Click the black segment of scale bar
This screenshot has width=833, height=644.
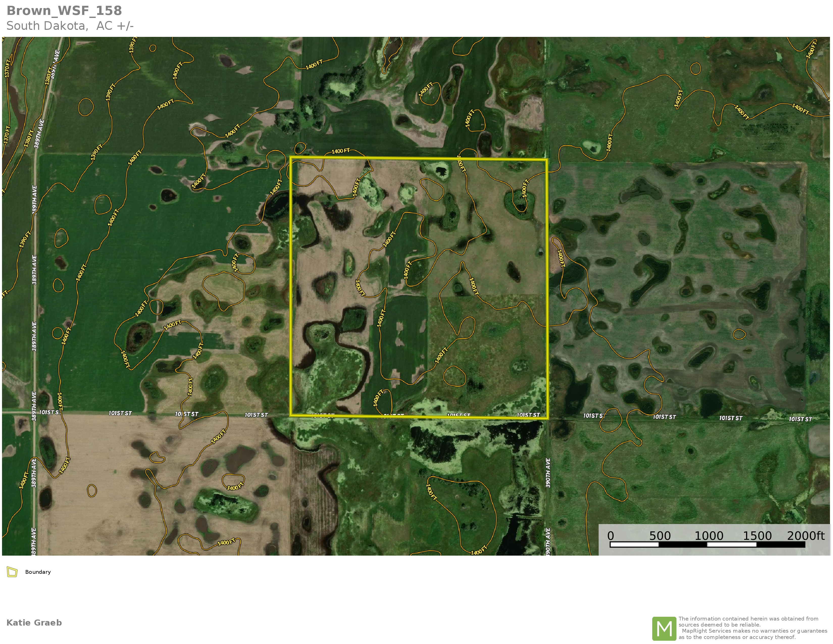click(x=683, y=544)
